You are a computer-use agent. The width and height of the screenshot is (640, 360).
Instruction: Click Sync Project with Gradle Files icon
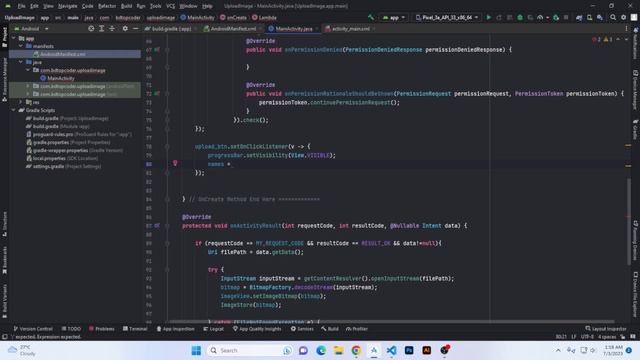(579, 18)
